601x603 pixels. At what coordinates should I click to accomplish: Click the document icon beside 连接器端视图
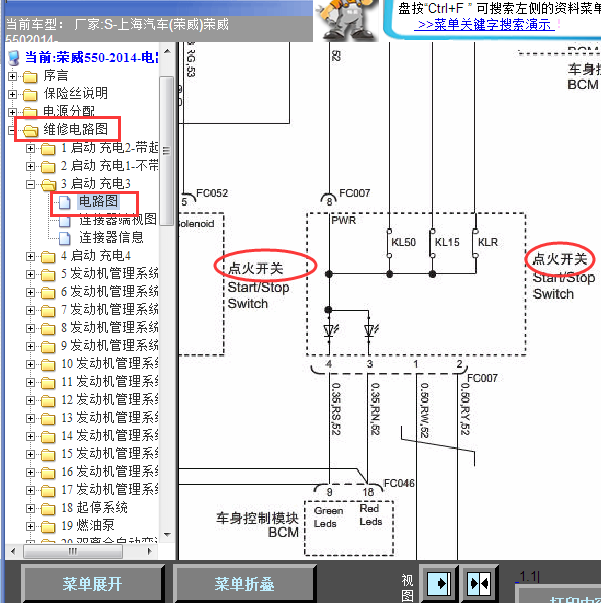click(x=65, y=222)
